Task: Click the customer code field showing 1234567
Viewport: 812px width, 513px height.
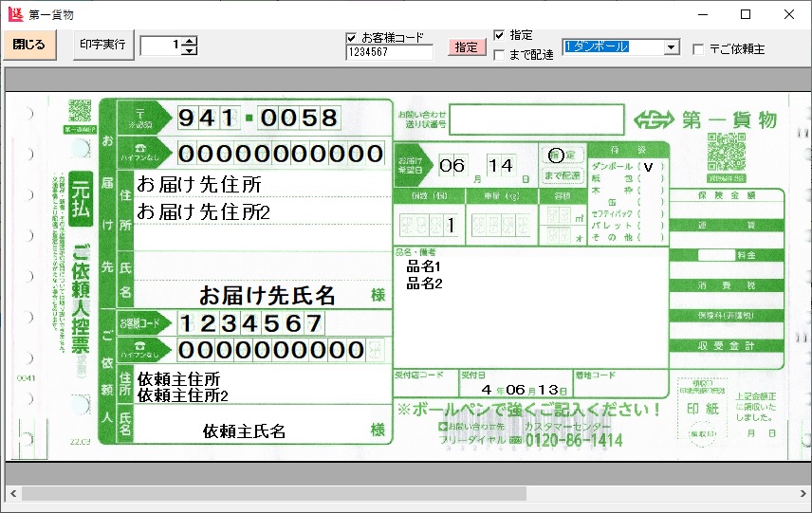Action: pyautogui.click(x=390, y=52)
